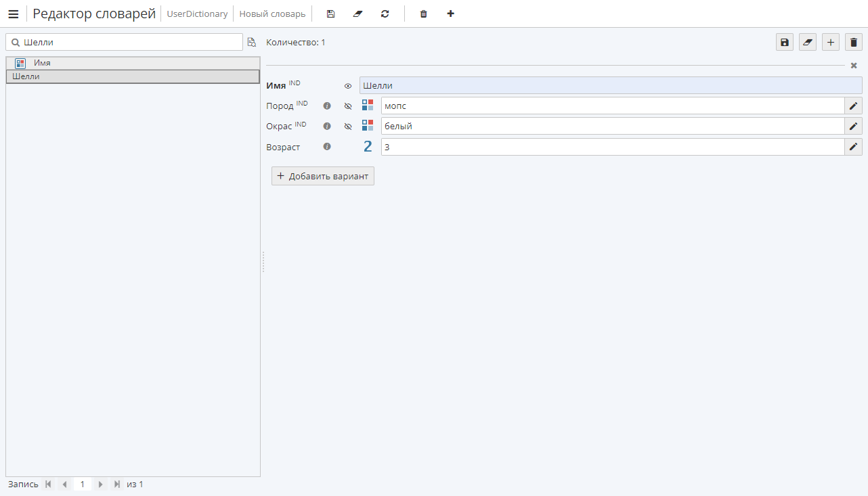
Task: Delete dictionary using top toolbar trash icon
Action: point(424,14)
